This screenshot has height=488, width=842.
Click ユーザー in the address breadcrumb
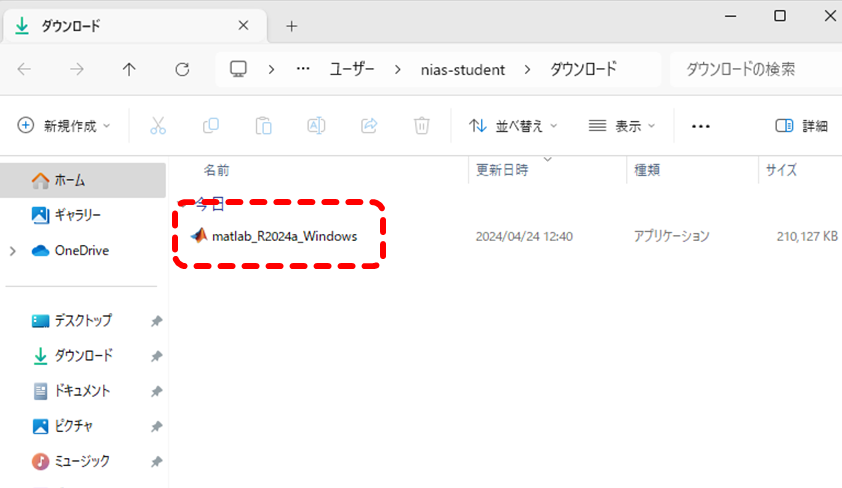coord(352,69)
